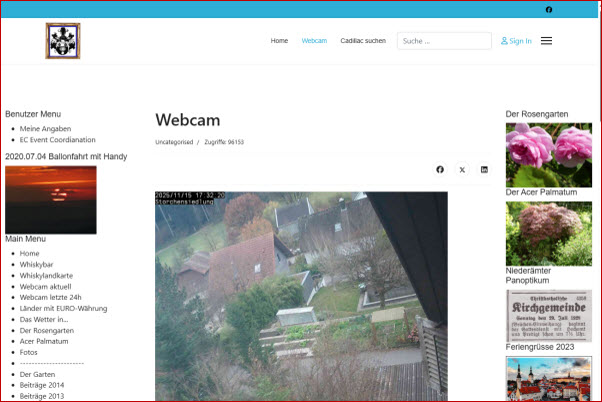Select Webcam in top navigation
Viewport: 602px width, 402px height.
(x=314, y=41)
